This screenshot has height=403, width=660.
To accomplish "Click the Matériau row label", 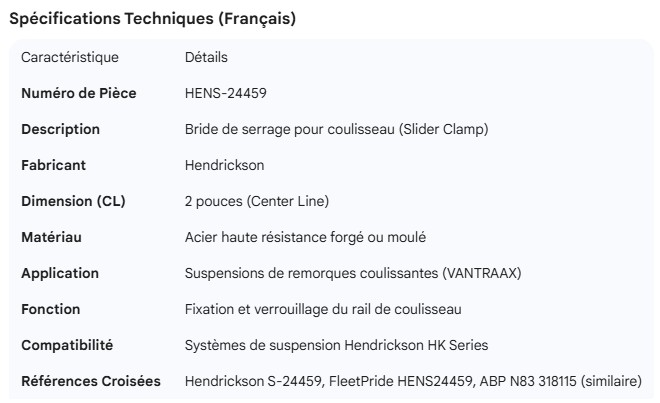I will pos(52,237).
